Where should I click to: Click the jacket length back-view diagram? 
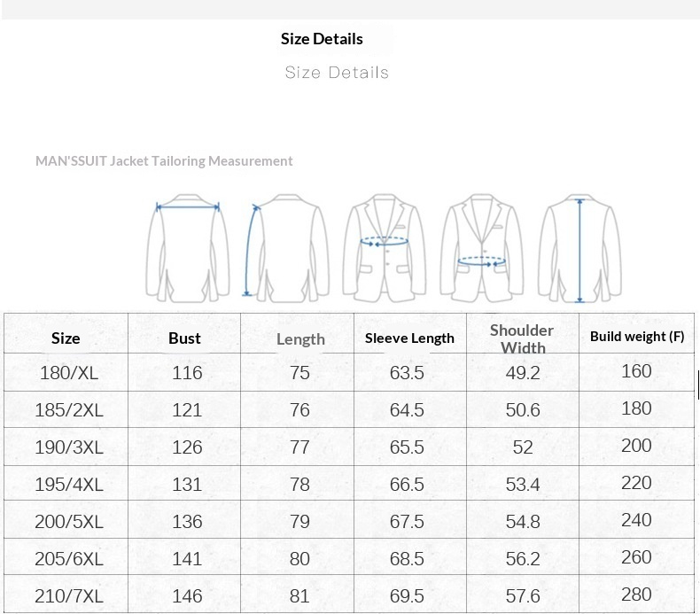pyautogui.click(x=580, y=247)
